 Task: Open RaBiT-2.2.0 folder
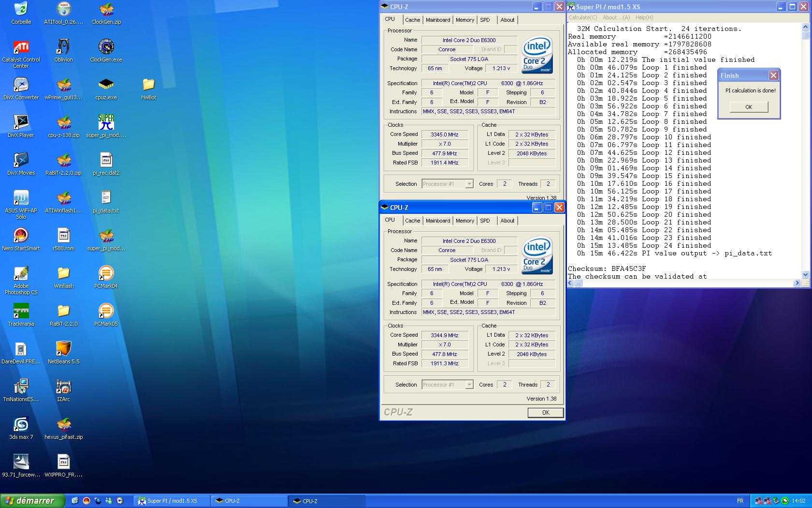(x=63, y=311)
